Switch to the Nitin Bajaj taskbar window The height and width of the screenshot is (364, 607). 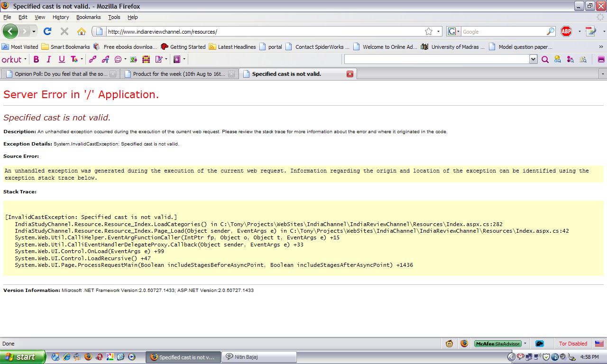point(259,357)
